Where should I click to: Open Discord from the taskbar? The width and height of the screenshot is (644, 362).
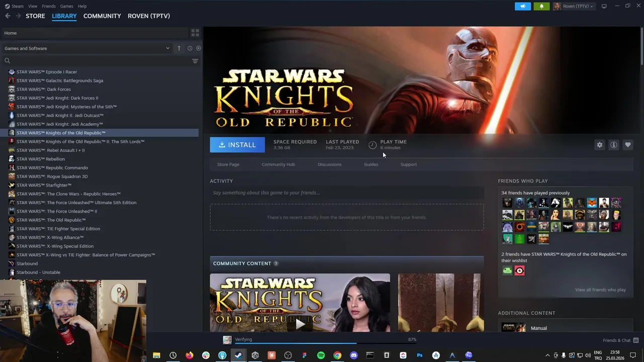354,355
